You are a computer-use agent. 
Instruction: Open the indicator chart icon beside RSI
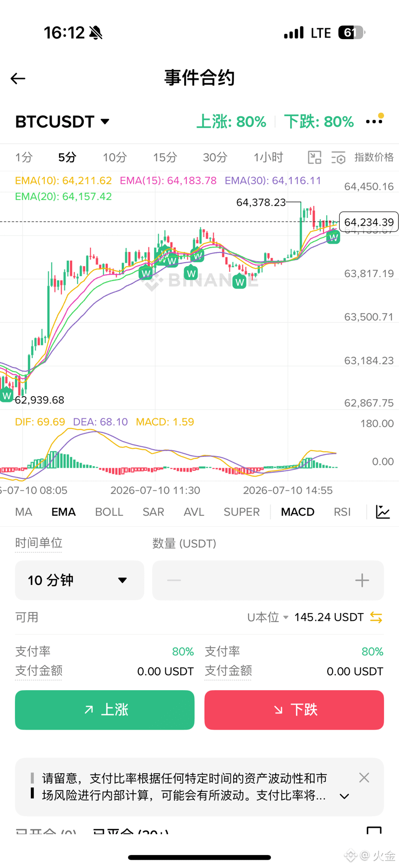coord(383,512)
